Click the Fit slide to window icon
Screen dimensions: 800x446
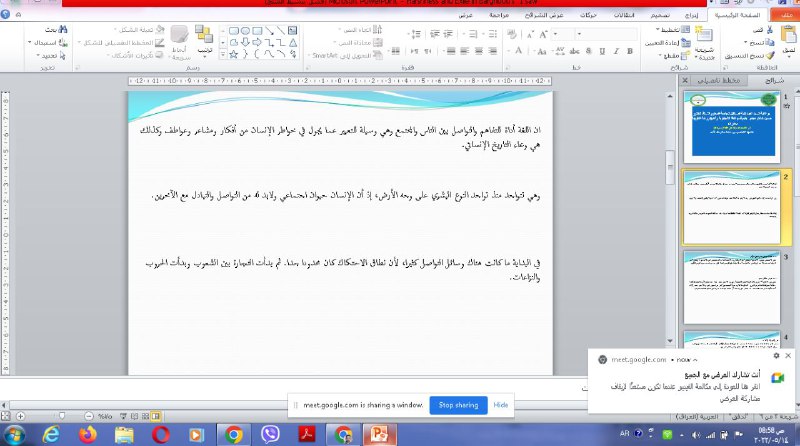pos(6,416)
